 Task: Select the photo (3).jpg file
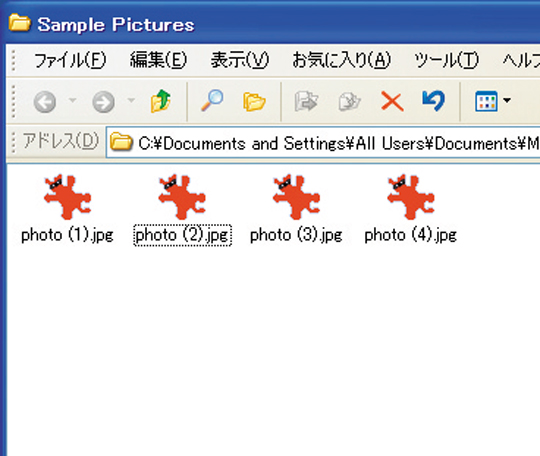pyautogui.click(x=296, y=209)
